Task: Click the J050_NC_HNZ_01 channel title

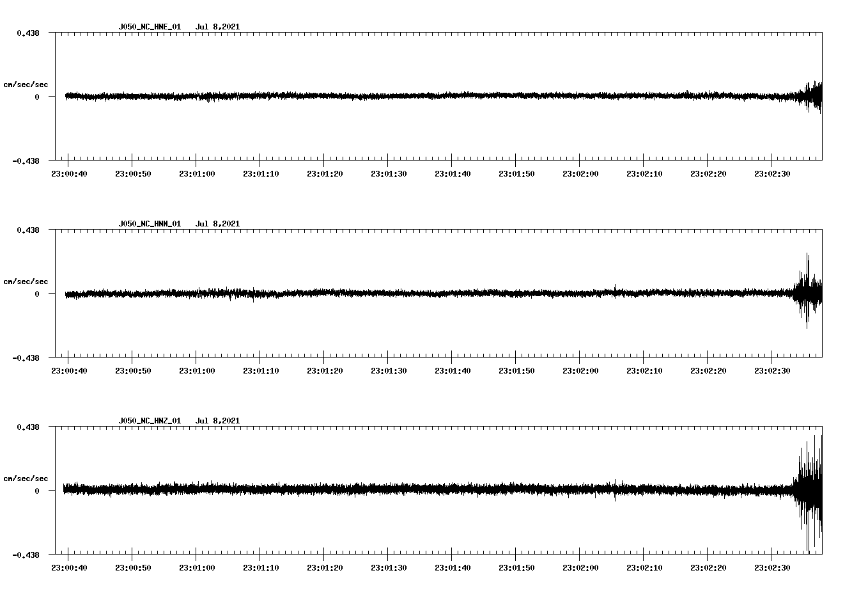Action: 149,421
